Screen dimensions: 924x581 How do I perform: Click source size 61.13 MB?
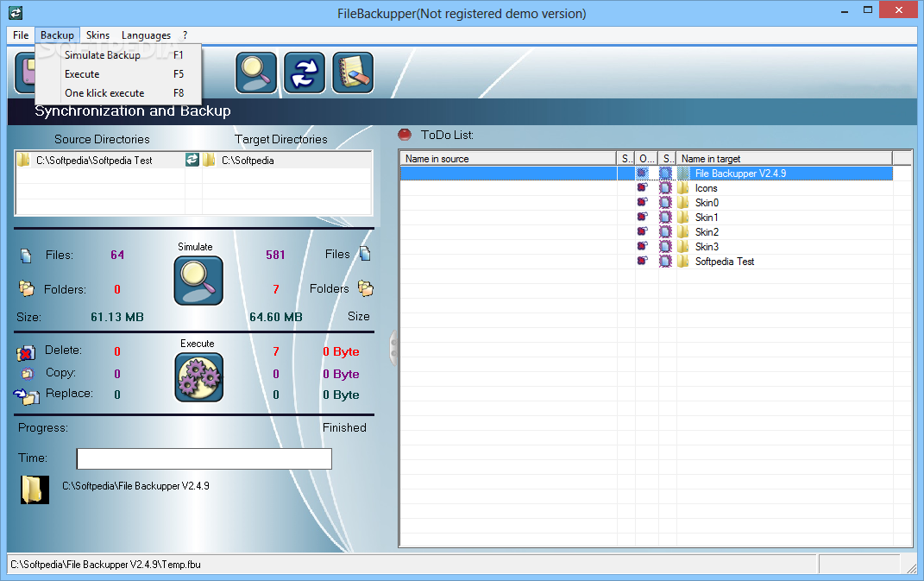point(117,318)
